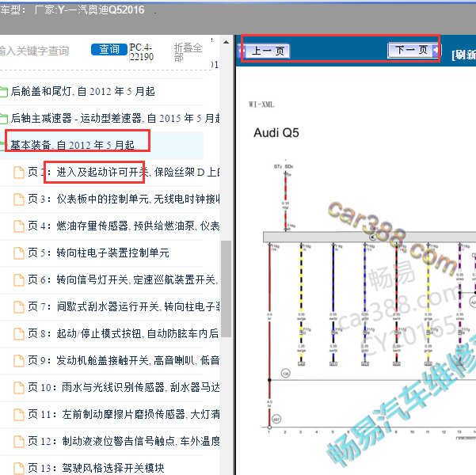This screenshot has height=475, width=476.
Task: Open 页 3: 仪表板中的控制单元
Action: pyautogui.click(x=124, y=199)
